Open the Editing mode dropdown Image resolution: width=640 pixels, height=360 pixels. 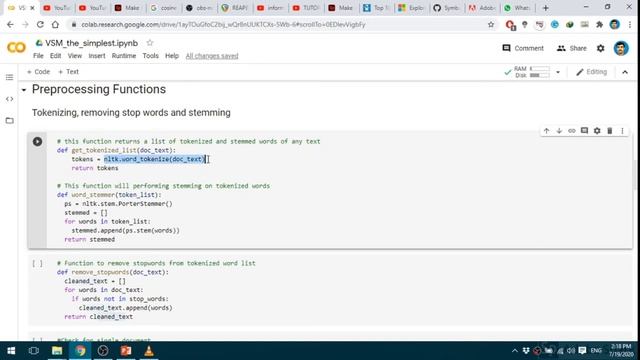click(x=591, y=72)
